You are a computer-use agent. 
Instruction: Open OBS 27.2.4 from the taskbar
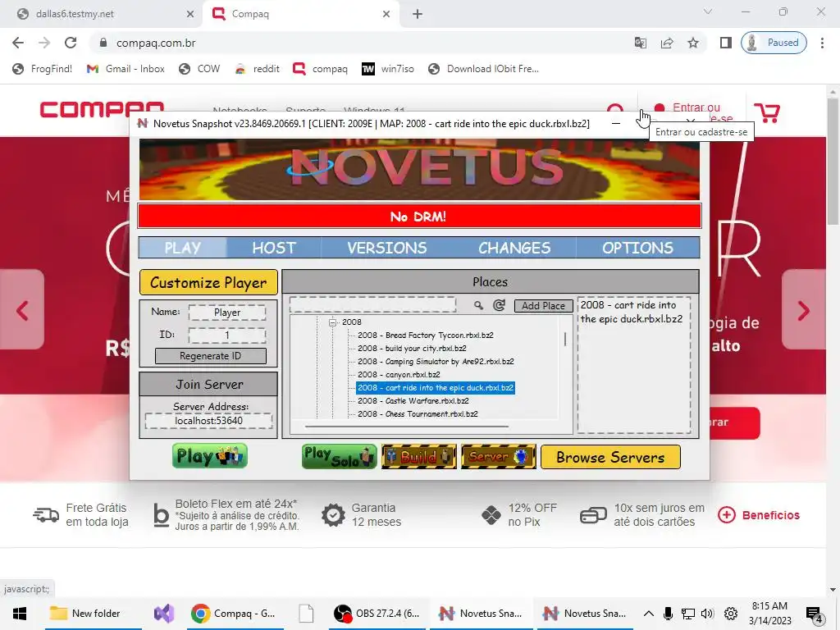point(377,614)
